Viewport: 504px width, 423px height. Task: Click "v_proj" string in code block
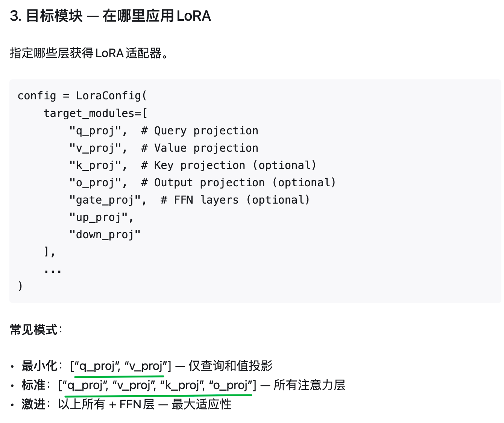[x=96, y=148]
